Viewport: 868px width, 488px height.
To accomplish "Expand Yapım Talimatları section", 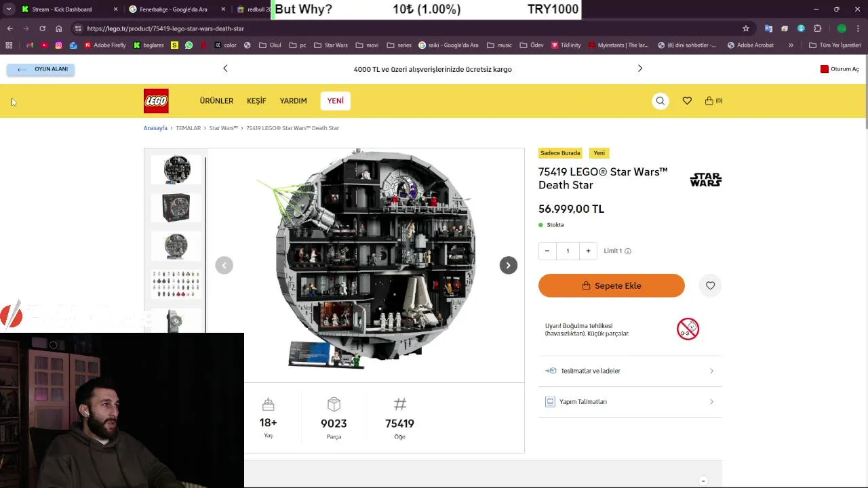I will [x=630, y=402].
